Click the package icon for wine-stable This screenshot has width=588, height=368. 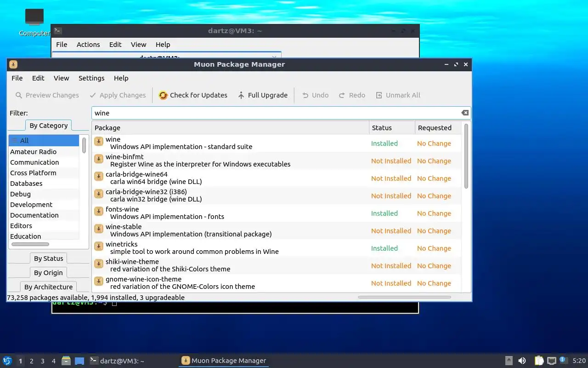coord(98,229)
